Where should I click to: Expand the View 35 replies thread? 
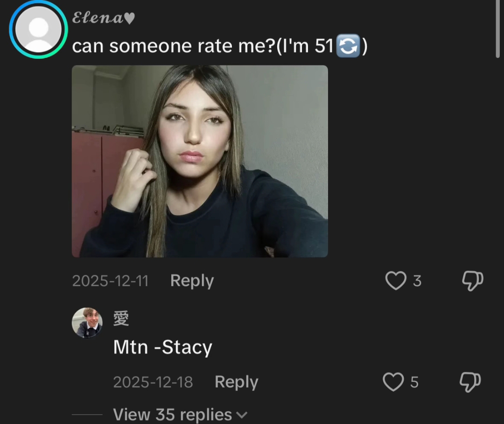pos(172,415)
